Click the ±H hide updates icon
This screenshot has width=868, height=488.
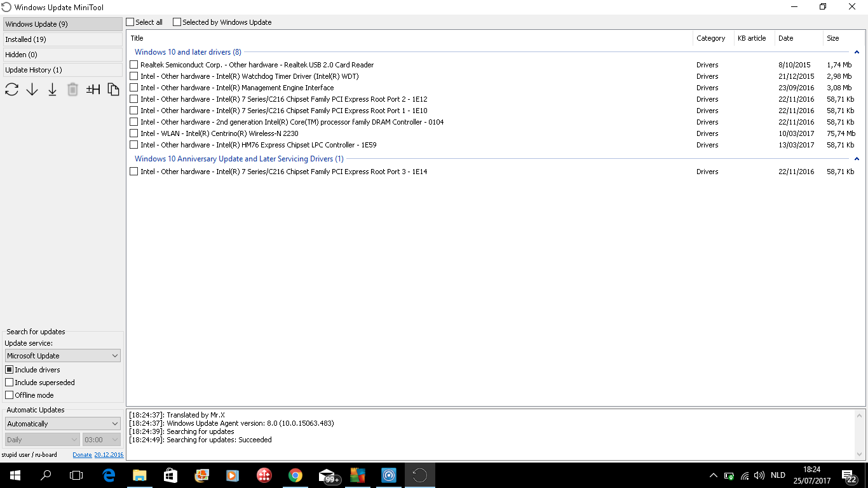[x=93, y=90]
